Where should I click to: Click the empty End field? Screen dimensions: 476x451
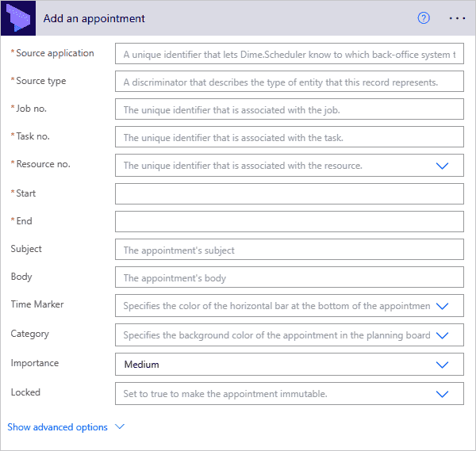pyautogui.click(x=290, y=221)
